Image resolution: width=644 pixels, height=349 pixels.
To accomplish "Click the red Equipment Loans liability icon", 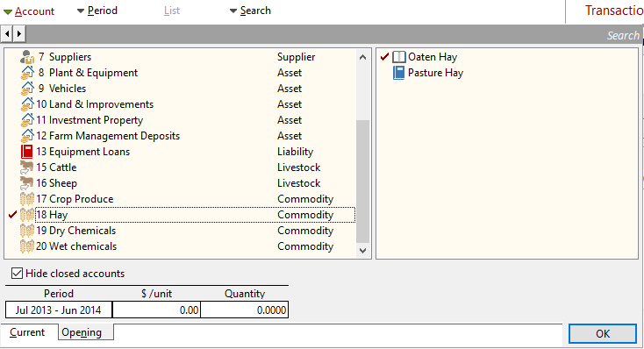I will pyautogui.click(x=26, y=152).
